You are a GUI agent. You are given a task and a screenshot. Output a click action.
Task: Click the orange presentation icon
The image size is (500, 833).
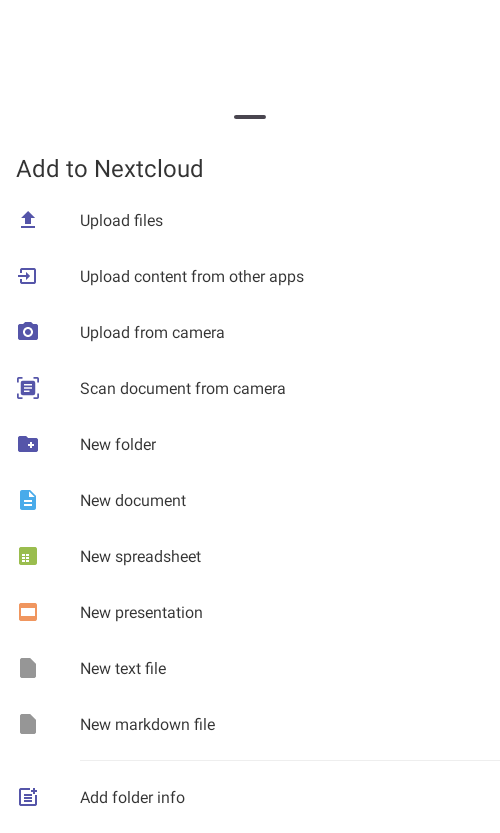pyautogui.click(x=28, y=612)
